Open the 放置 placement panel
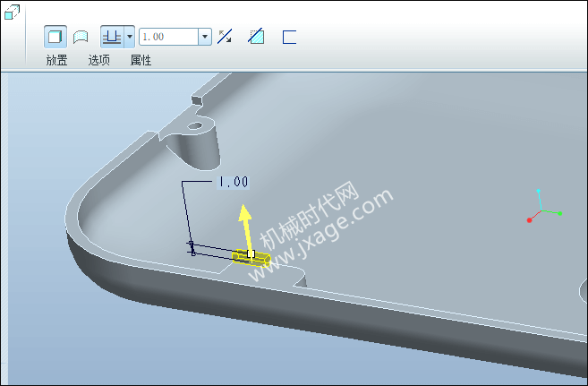Viewport: 588px width, 386px height. tap(56, 60)
